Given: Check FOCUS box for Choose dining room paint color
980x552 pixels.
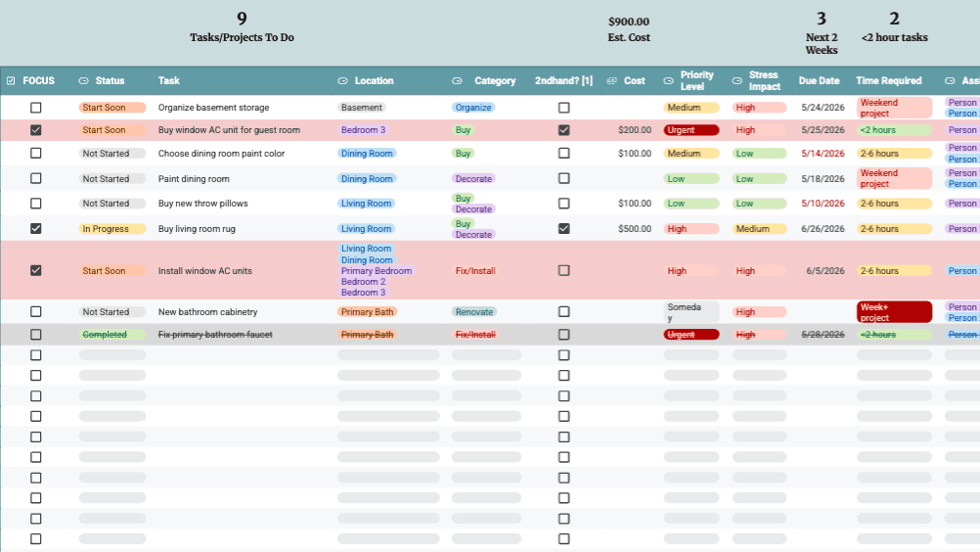Looking at the screenshot, I should point(35,153).
